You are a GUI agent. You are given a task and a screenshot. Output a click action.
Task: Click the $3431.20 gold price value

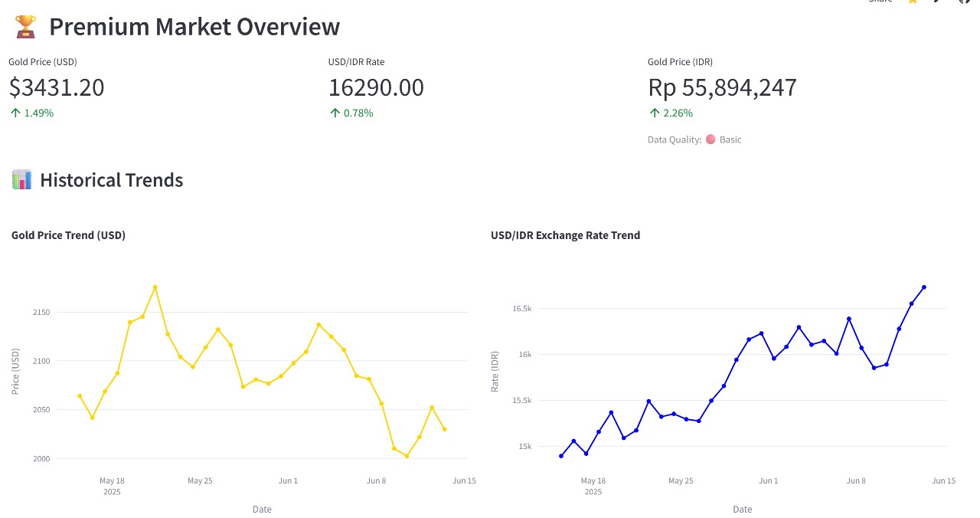pyautogui.click(x=57, y=87)
